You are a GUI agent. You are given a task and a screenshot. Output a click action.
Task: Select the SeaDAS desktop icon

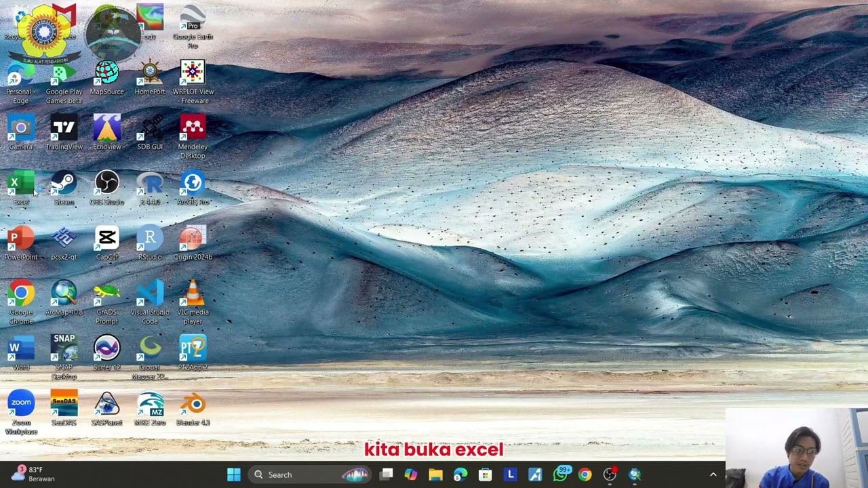[64, 409]
